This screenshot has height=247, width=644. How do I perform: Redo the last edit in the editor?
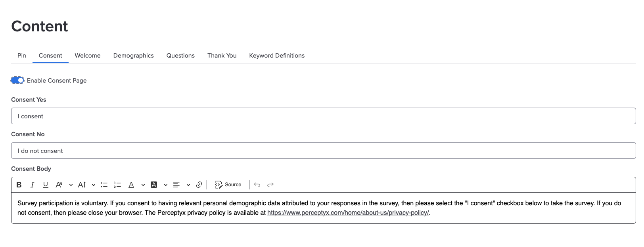[270, 185]
